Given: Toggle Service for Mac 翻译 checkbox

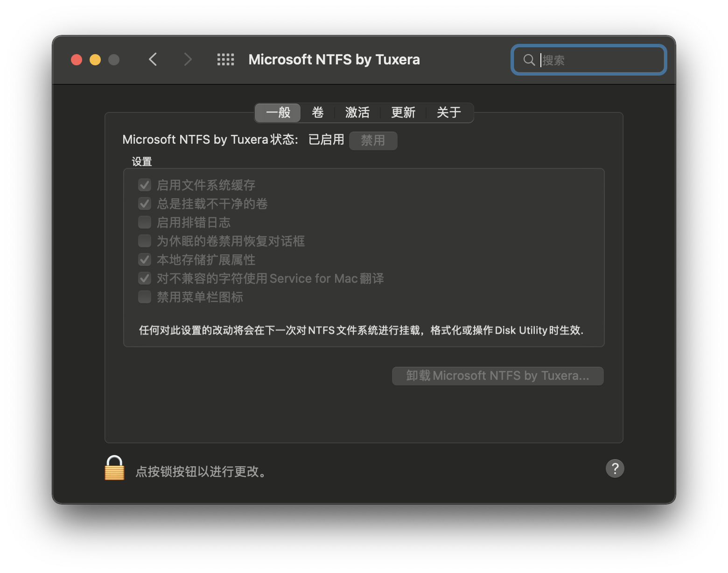Looking at the screenshot, I should tap(145, 279).
